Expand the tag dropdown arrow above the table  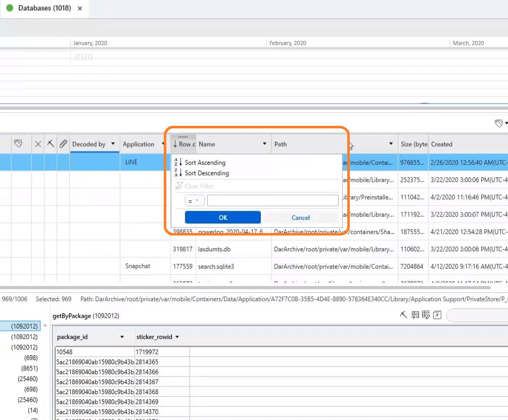pos(506,123)
